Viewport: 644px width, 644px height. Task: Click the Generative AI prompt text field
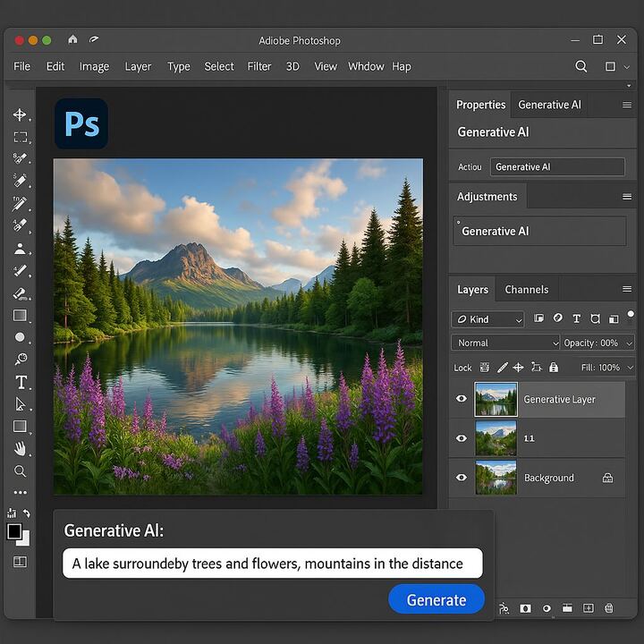click(x=272, y=563)
